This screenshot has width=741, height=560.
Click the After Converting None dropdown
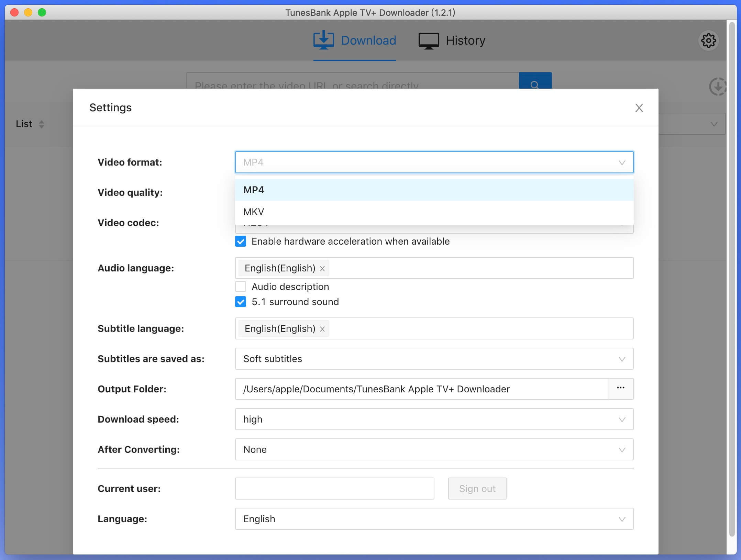tap(434, 449)
